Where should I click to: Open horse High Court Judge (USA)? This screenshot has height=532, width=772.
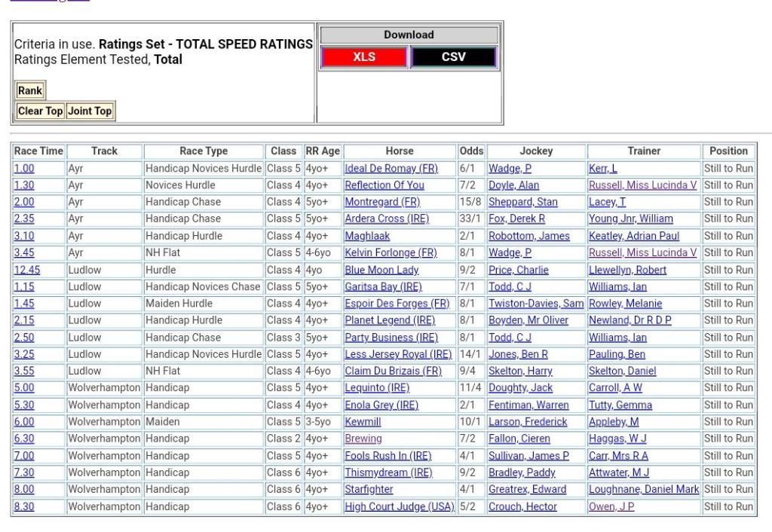(x=400, y=506)
